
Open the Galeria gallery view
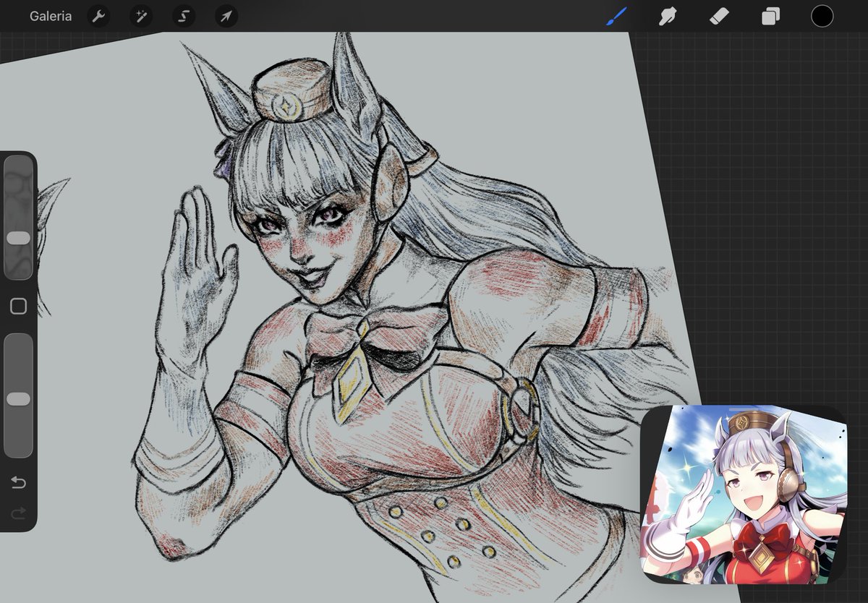point(51,16)
